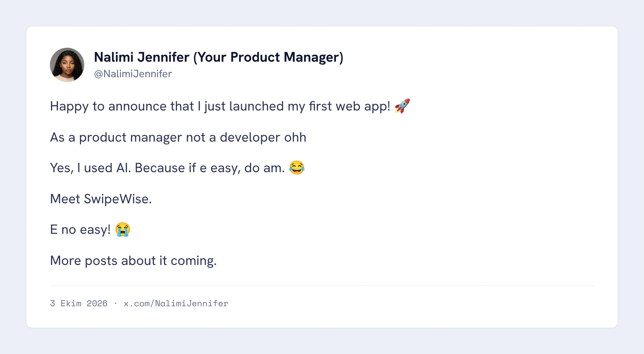Click 'More posts about it coming.' line
The height and width of the screenshot is (354, 644).
[x=133, y=261]
